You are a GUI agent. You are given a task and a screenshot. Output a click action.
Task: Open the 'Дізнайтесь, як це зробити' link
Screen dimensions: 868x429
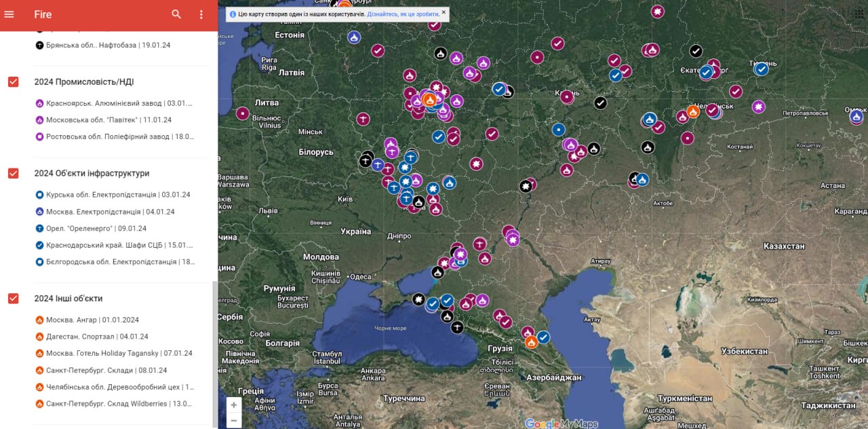(402, 14)
